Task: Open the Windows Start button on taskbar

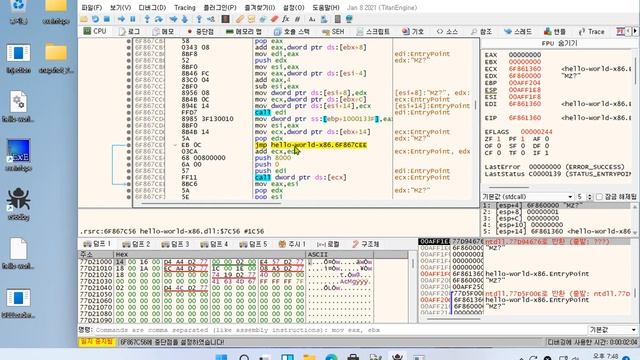Action: (x=221, y=358)
